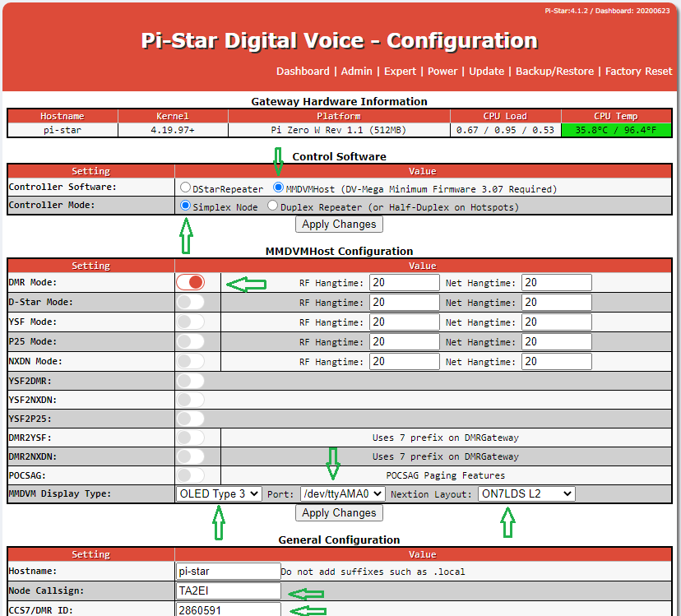Enable the D-Star Mode switch

tap(190, 302)
